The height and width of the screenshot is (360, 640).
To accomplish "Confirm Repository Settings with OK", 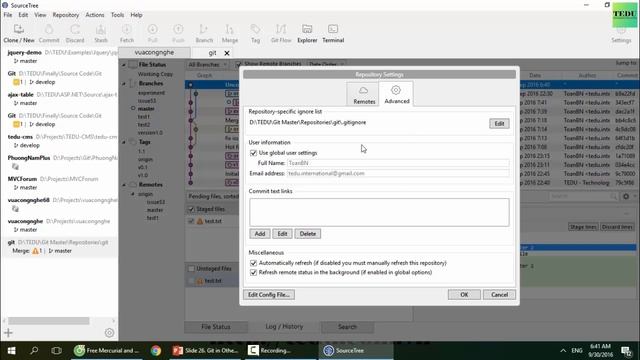I will [464, 294].
